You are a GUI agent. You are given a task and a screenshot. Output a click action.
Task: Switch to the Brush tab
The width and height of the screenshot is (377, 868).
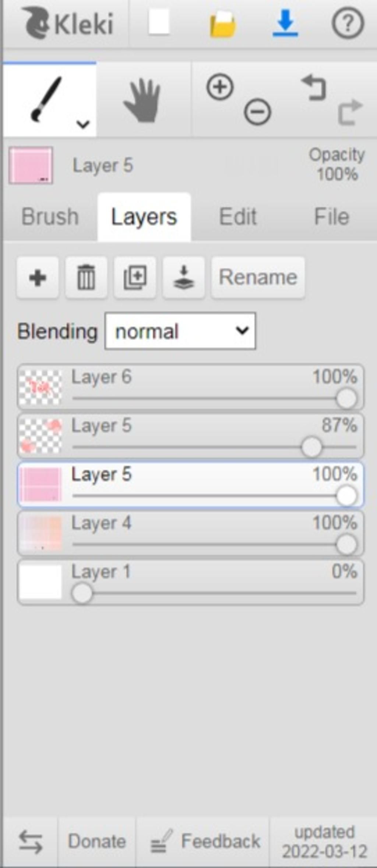[50, 216]
